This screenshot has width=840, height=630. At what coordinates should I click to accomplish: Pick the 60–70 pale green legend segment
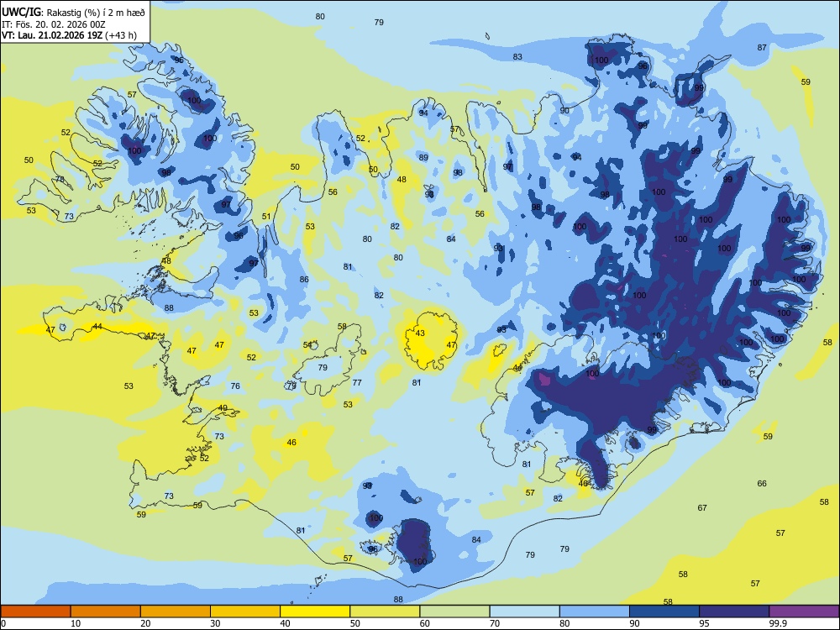[x=454, y=612]
